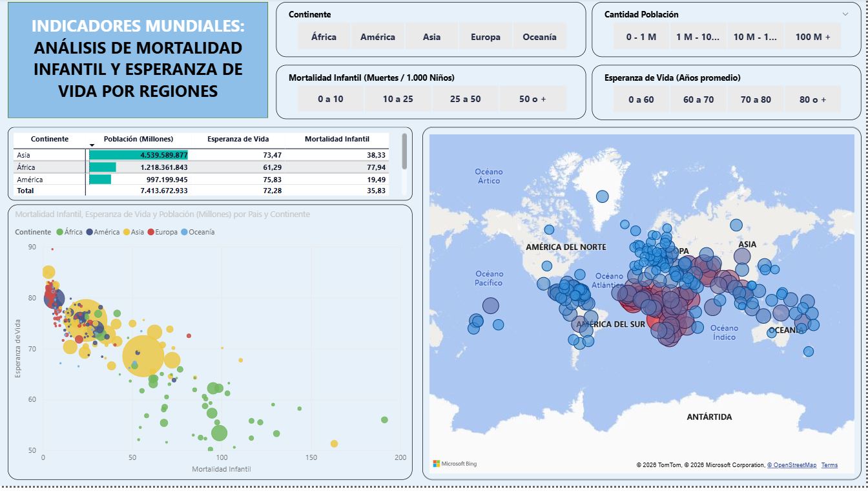Click the yellow Asia legend marker
The width and height of the screenshot is (868, 491).
pyautogui.click(x=128, y=231)
